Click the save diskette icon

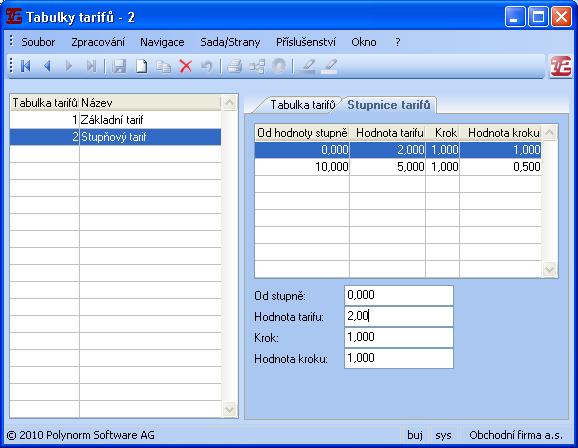pos(119,66)
